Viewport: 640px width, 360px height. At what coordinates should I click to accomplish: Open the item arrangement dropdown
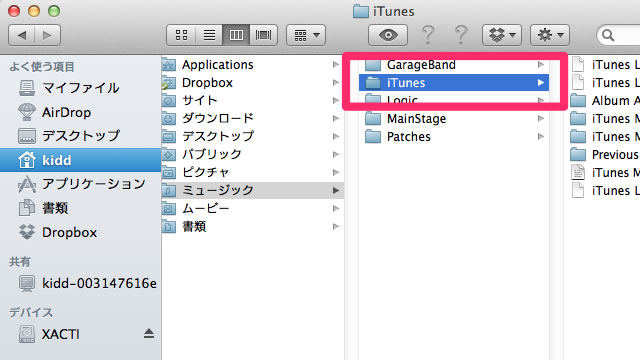(x=306, y=35)
